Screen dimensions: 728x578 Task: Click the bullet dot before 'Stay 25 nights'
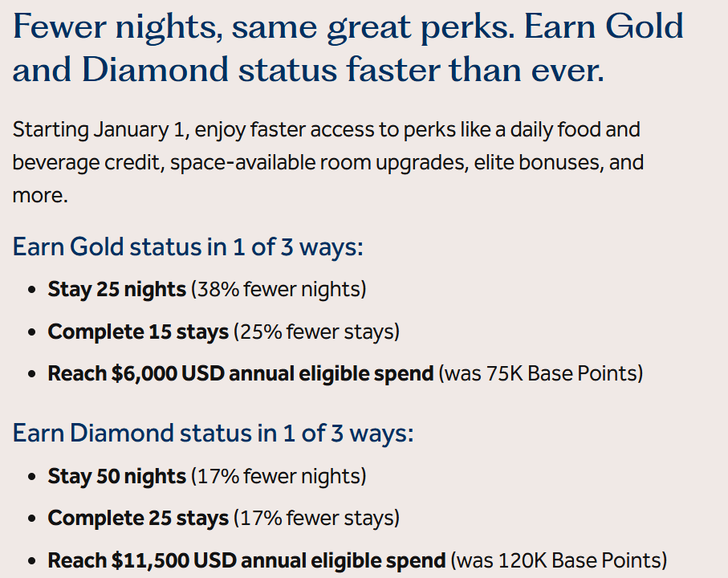[31, 290]
